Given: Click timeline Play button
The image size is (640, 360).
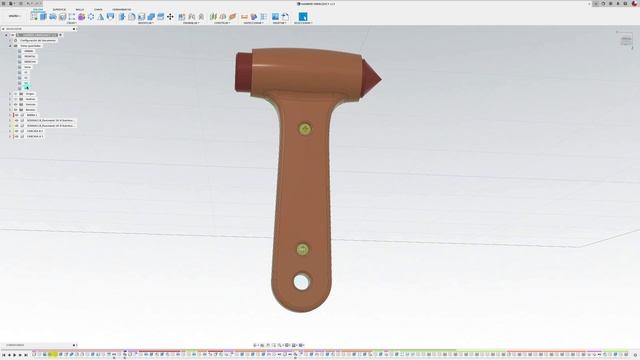Looking at the screenshot, I should 15,355.
